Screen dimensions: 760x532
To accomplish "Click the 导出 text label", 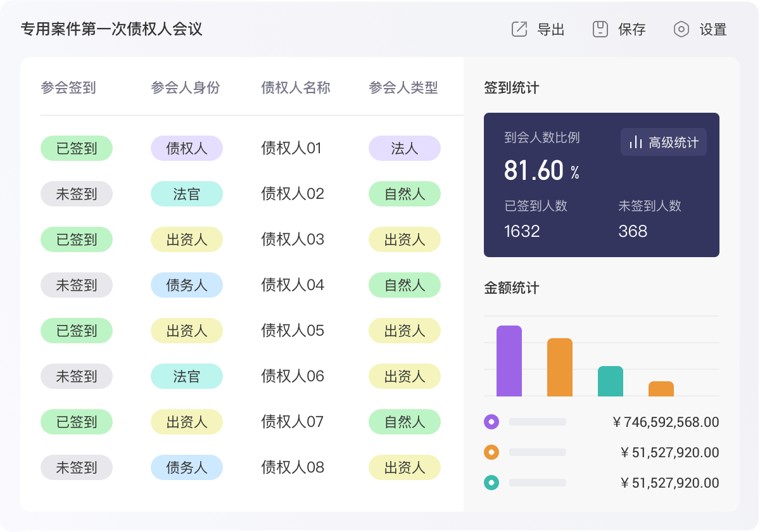I will [551, 29].
